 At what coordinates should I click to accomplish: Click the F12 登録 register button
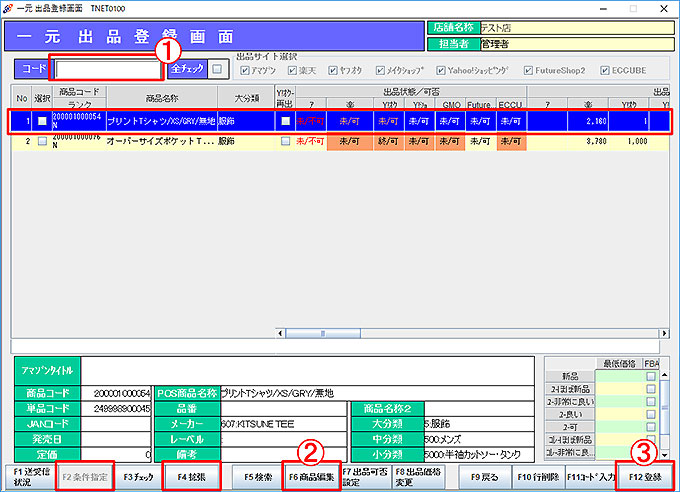645,477
